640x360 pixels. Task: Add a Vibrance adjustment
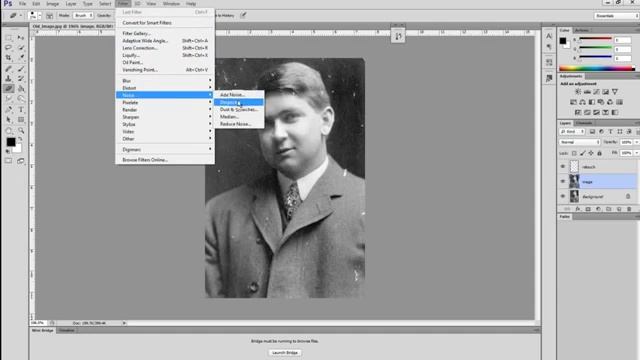point(615,92)
